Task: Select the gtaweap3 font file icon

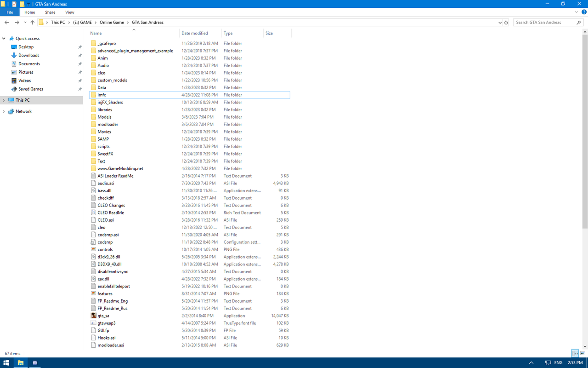Action: point(94,323)
